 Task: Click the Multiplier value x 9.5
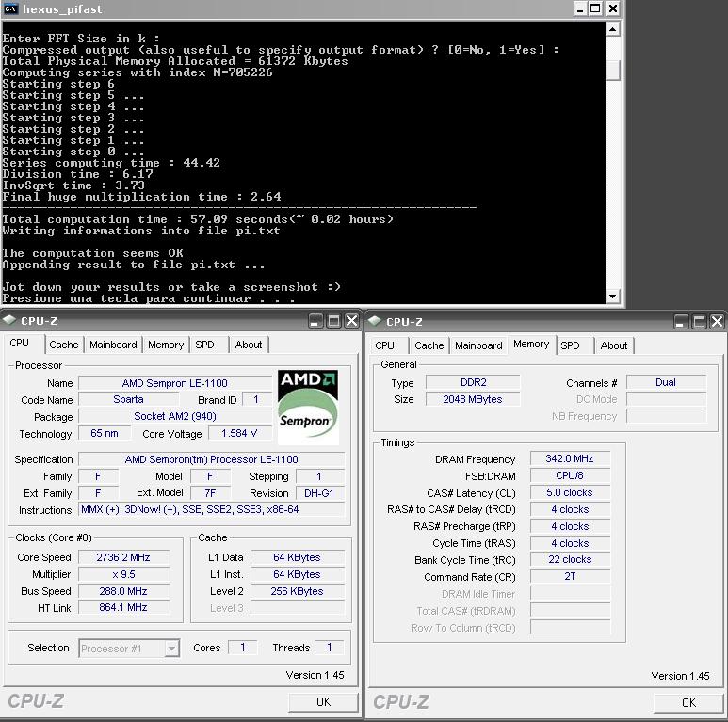click(x=123, y=574)
